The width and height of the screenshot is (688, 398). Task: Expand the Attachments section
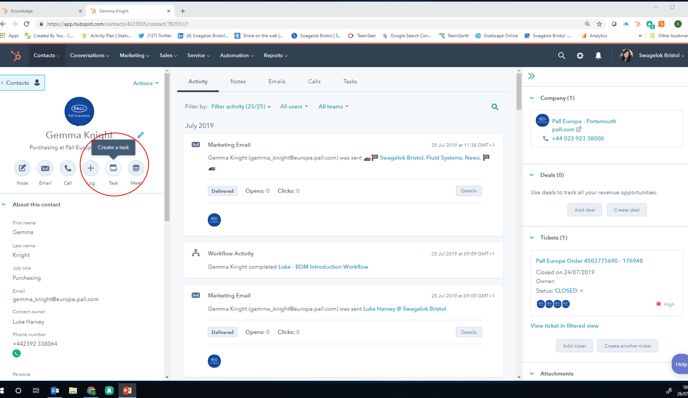[532, 374]
